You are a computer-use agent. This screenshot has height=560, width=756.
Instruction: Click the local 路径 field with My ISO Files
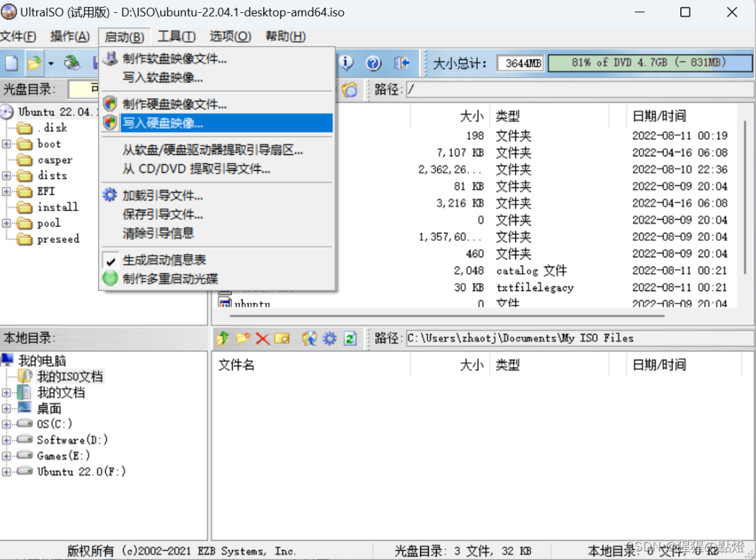point(580,338)
